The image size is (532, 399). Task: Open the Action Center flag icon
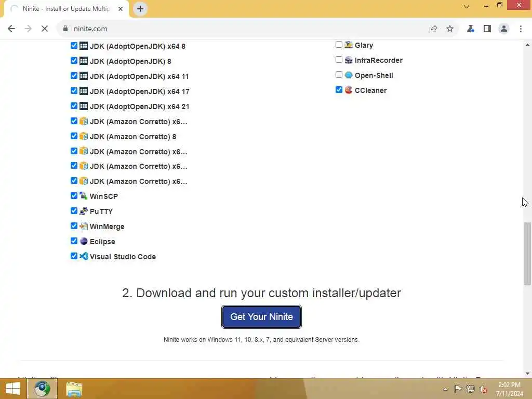click(458, 389)
